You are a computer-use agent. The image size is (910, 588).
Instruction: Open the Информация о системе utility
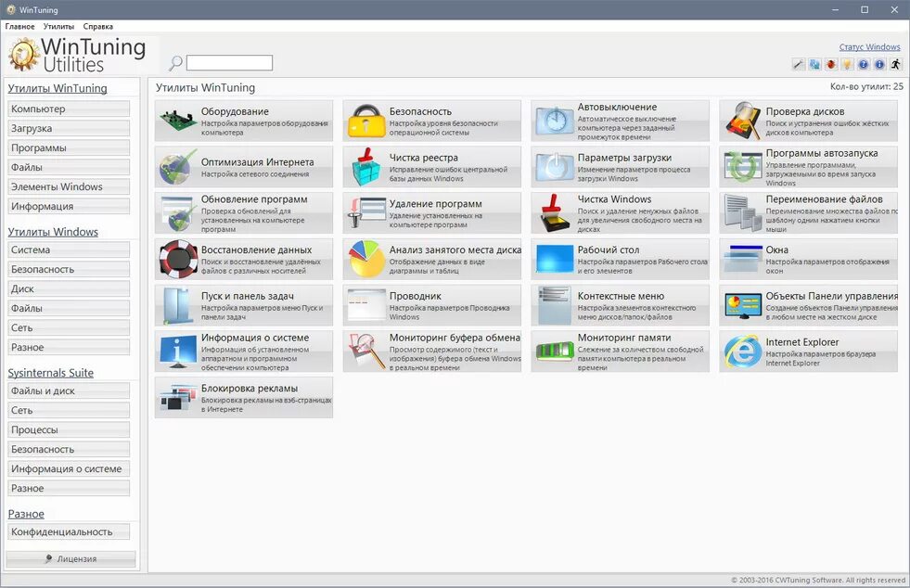coord(244,352)
